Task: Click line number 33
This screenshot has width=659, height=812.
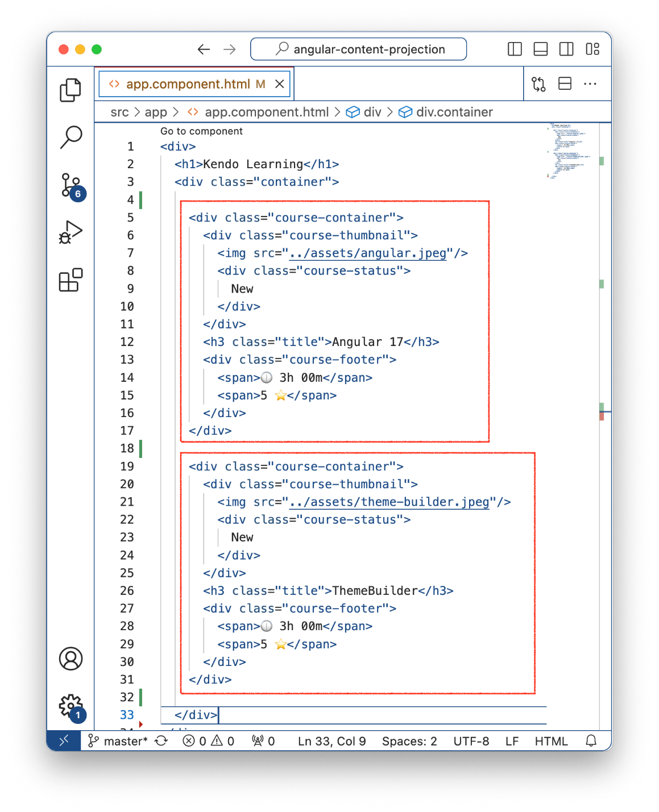Action: point(127,715)
